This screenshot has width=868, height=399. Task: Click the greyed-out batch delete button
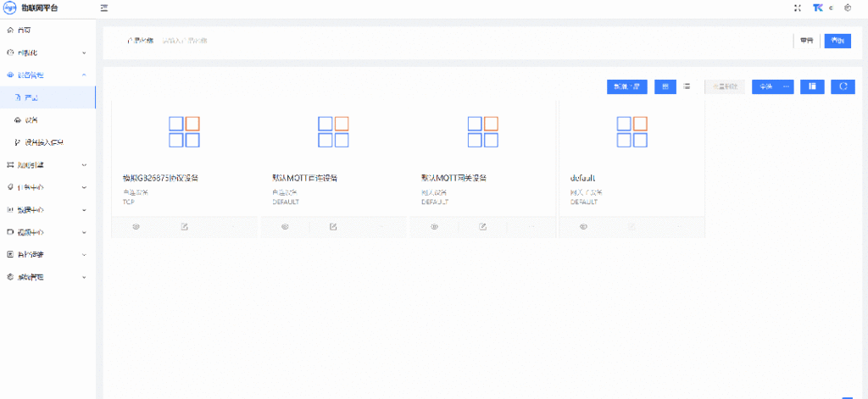[725, 87]
